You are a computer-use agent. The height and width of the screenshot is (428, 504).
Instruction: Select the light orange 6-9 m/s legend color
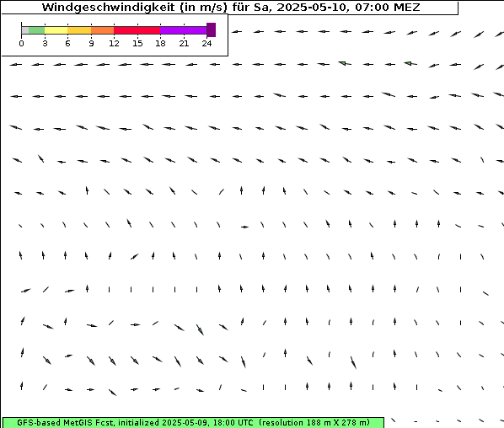79,30
